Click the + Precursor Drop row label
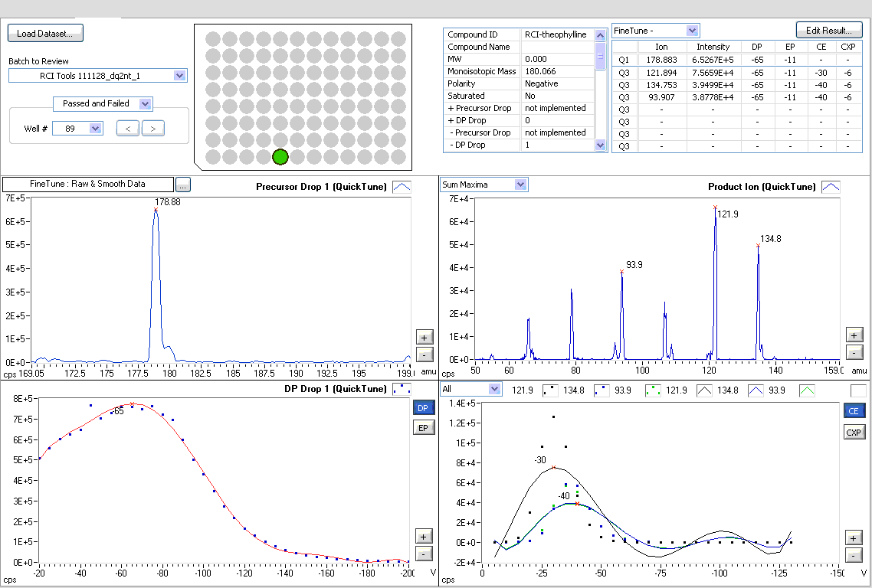872x588 pixels. coord(482,108)
